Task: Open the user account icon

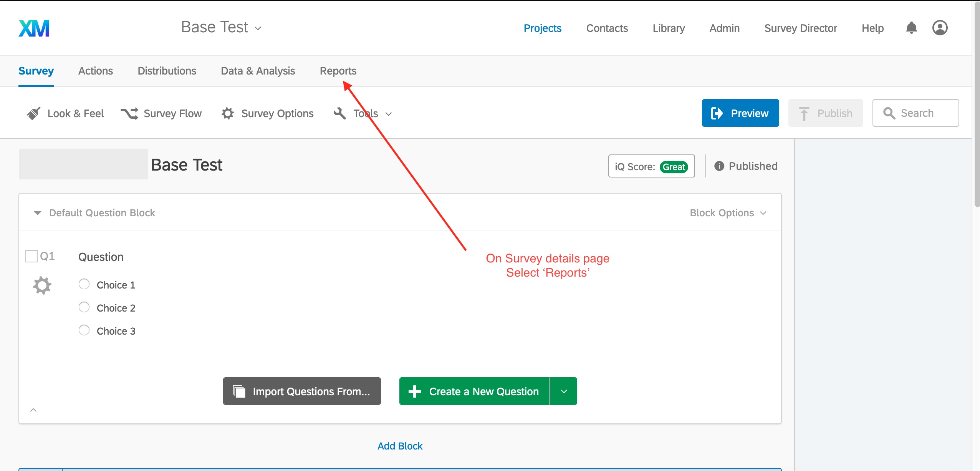Action: [940, 28]
